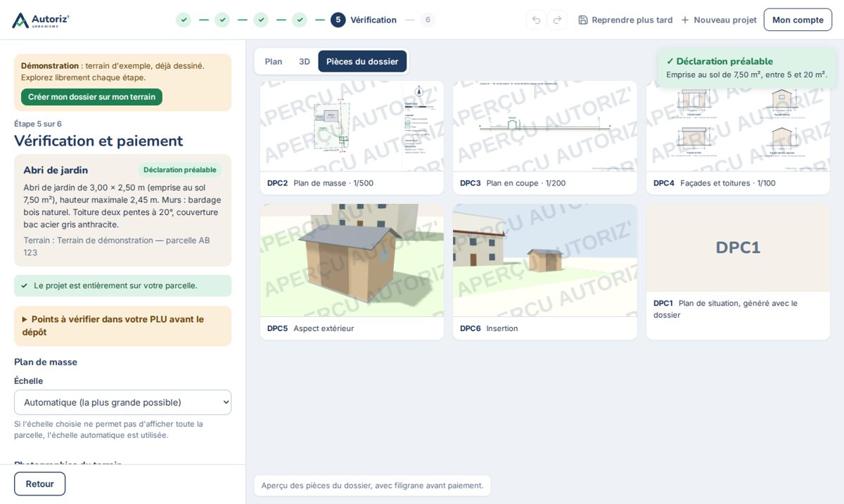This screenshot has height=504, width=844.
Task: Select the Pièces du dossier tab
Action: click(362, 61)
